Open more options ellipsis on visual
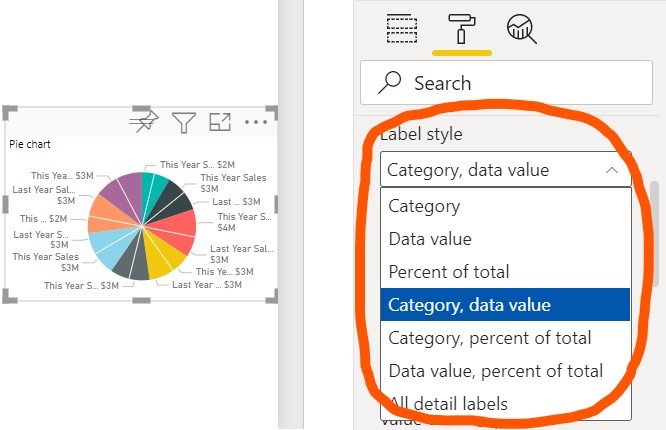Viewport: 666px width, 430px height. pos(256,122)
